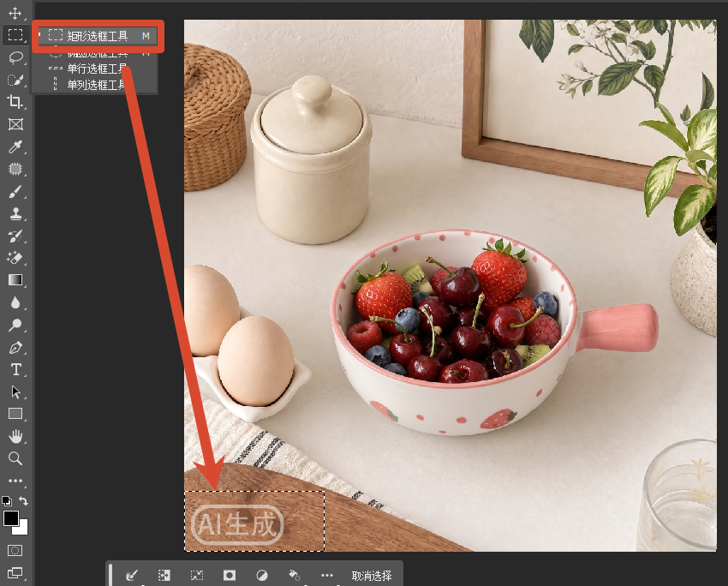Select the Eyedropper tool
Screen dimensions: 728x586
(15, 146)
